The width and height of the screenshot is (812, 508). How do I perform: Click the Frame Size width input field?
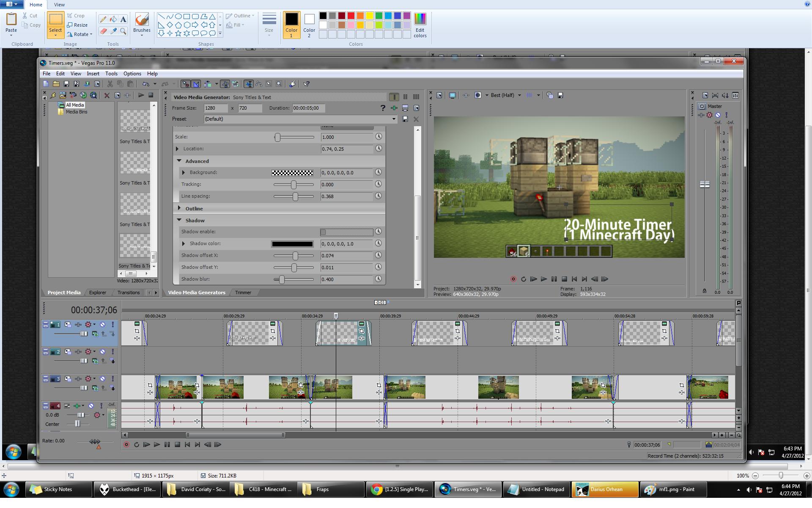(x=216, y=108)
